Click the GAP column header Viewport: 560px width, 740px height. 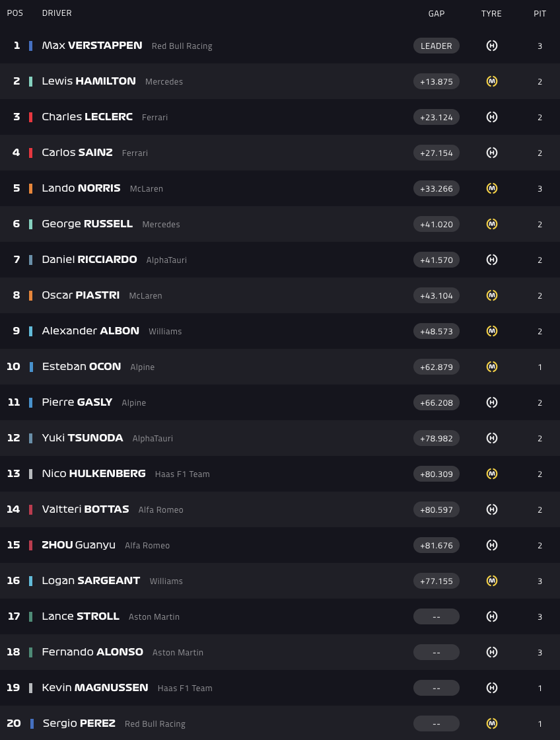(437, 14)
